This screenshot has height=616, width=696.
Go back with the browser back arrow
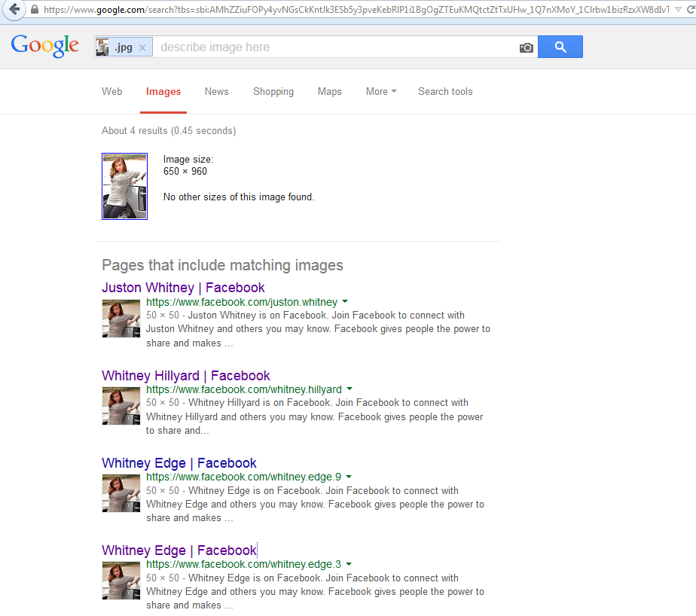point(14,9)
